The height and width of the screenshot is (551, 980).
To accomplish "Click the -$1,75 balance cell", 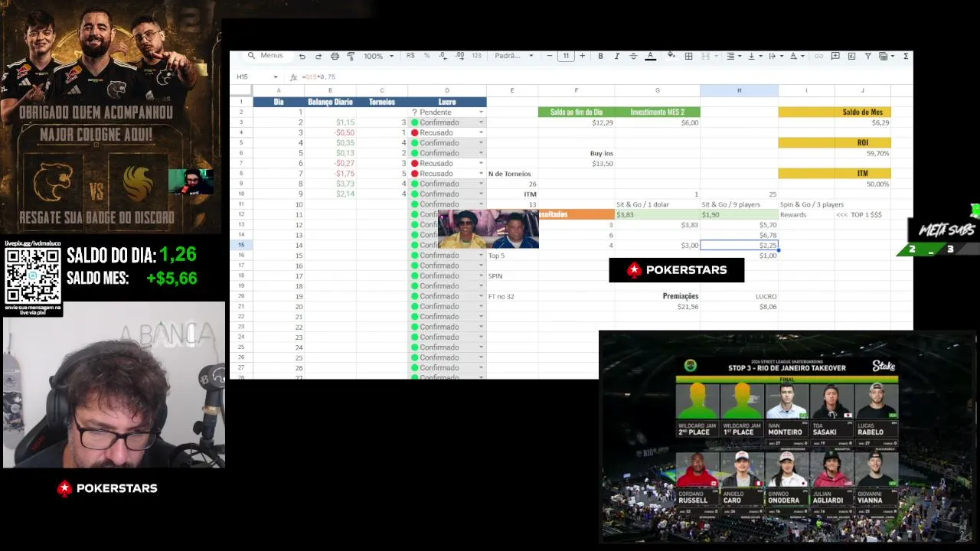I will pos(330,174).
